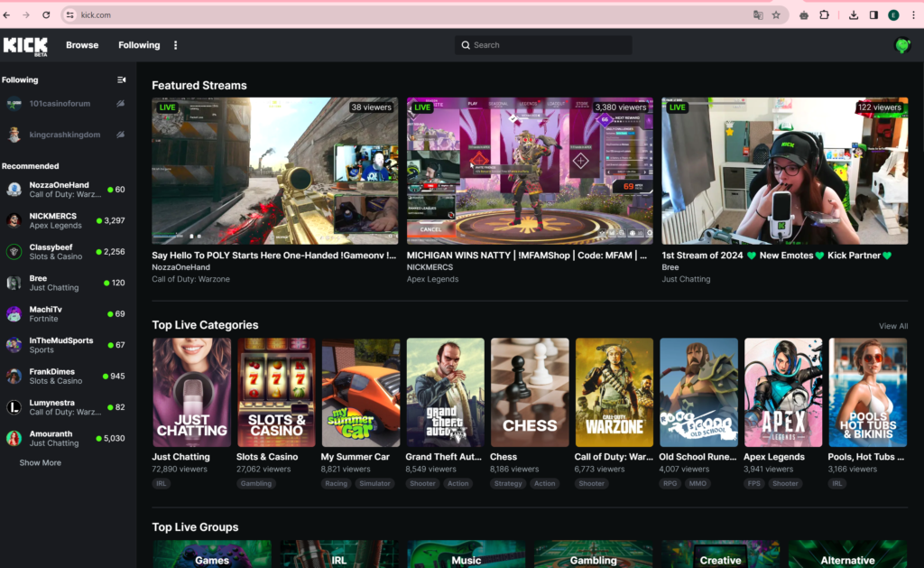The image size is (924, 568).
Task: Click the translate page icon
Action: pyautogui.click(x=758, y=15)
